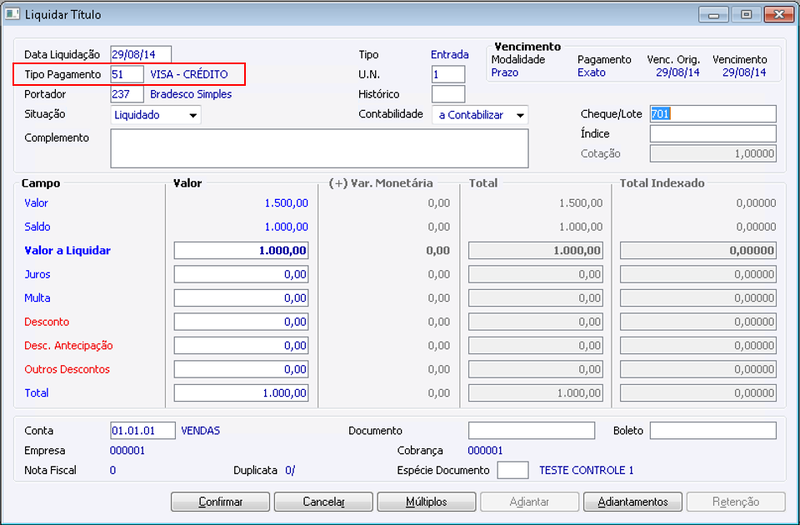Image resolution: width=800 pixels, height=525 pixels.
Task: Close the Liquidar Título window
Action: (779, 14)
